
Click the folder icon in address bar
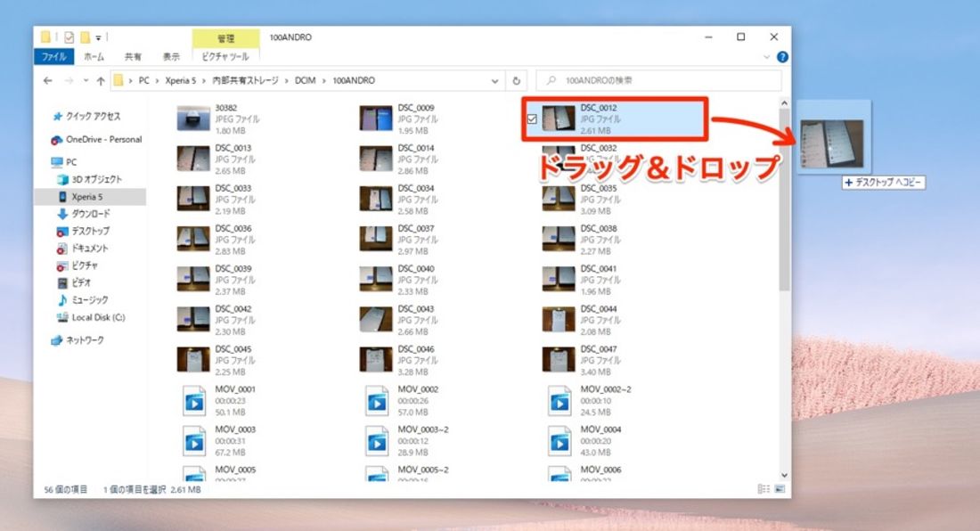118,80
